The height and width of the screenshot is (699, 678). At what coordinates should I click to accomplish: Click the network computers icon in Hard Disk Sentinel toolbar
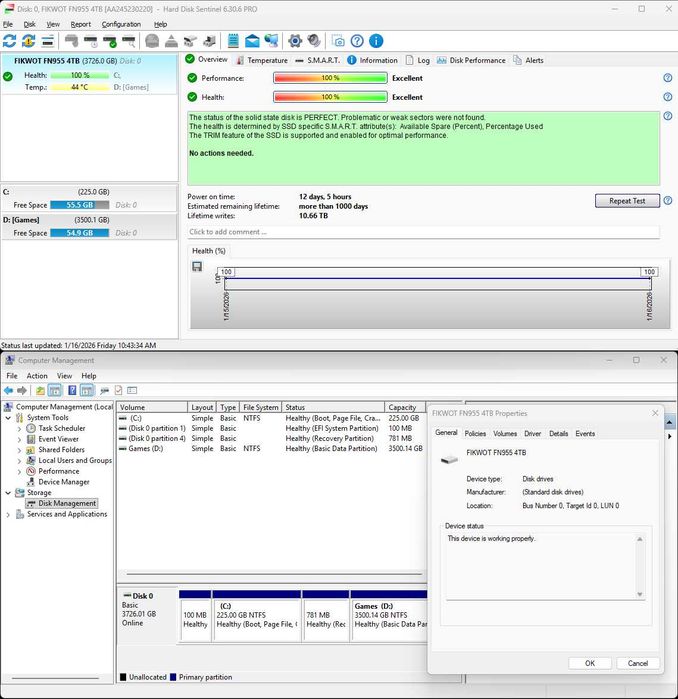[271, 41]
